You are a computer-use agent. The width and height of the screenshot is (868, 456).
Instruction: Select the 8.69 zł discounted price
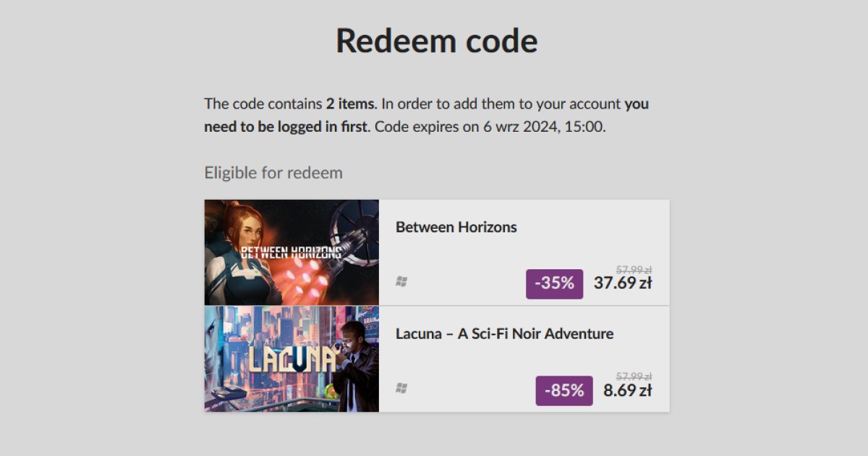(x=628, y=390)
